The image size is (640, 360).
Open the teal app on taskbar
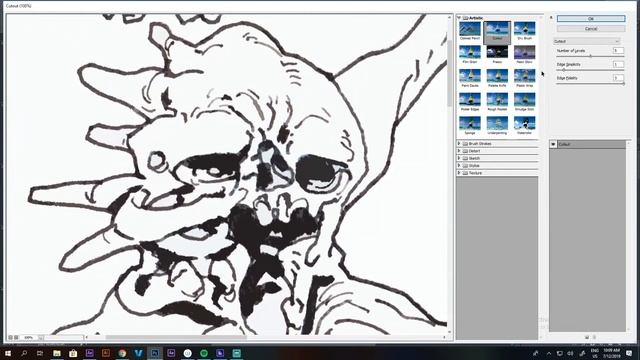(x=236, y=353)
